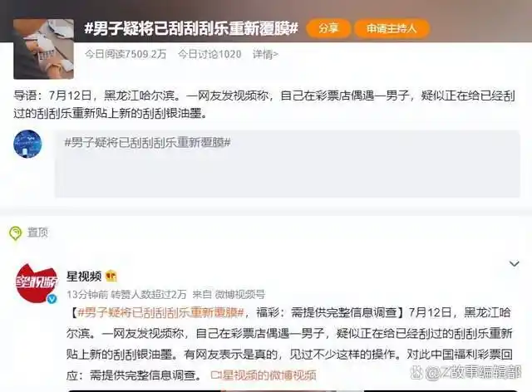Open orange hashtag #男子疑将已刮刮刮乐重新覆膜# in post
This screenshot has width=532, height=392.
pyautogui.click(x=160, y=312)
